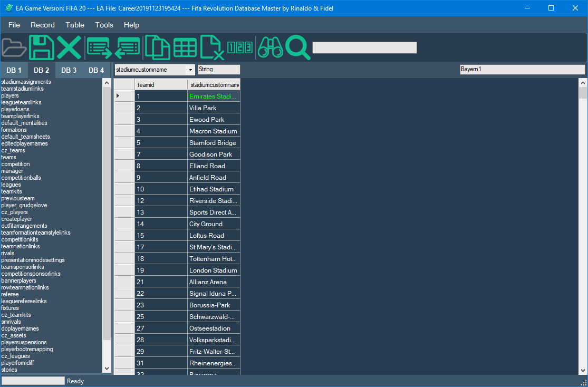Click the Emirates Stadium cell
Image resolution: width=588 pixels, height=387 pixels.
(x=214, y=96)
